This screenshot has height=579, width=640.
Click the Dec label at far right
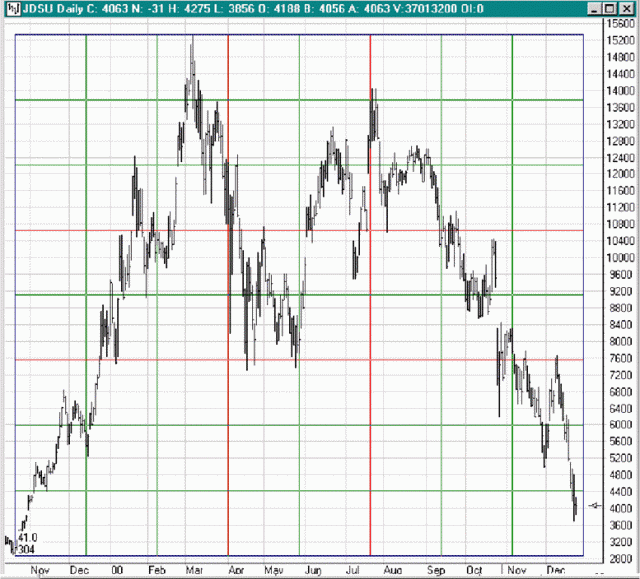point(557,570)
